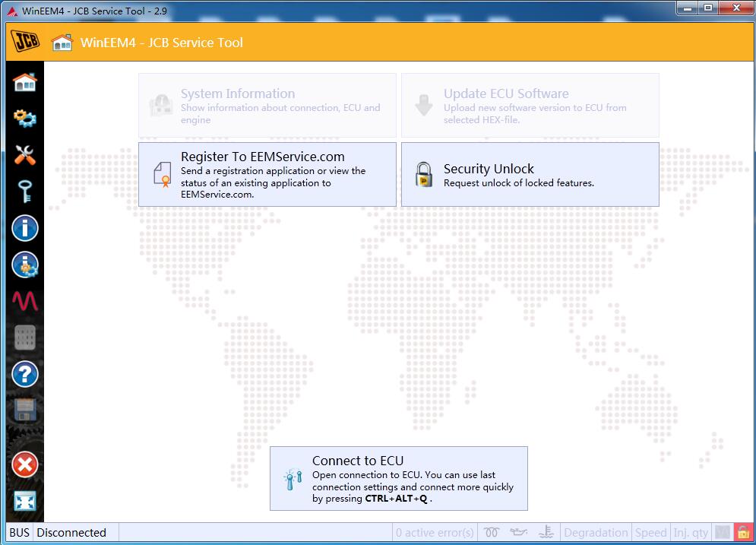
Task: Open Help question mark icon
Action: tap(25, 374)
